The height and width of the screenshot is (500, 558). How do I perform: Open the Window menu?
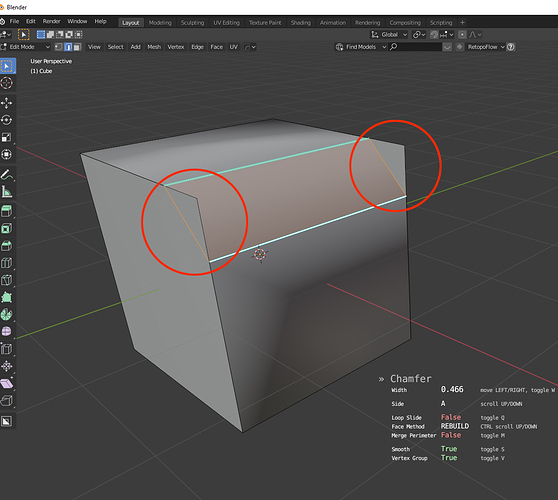[x=77, y=22]
